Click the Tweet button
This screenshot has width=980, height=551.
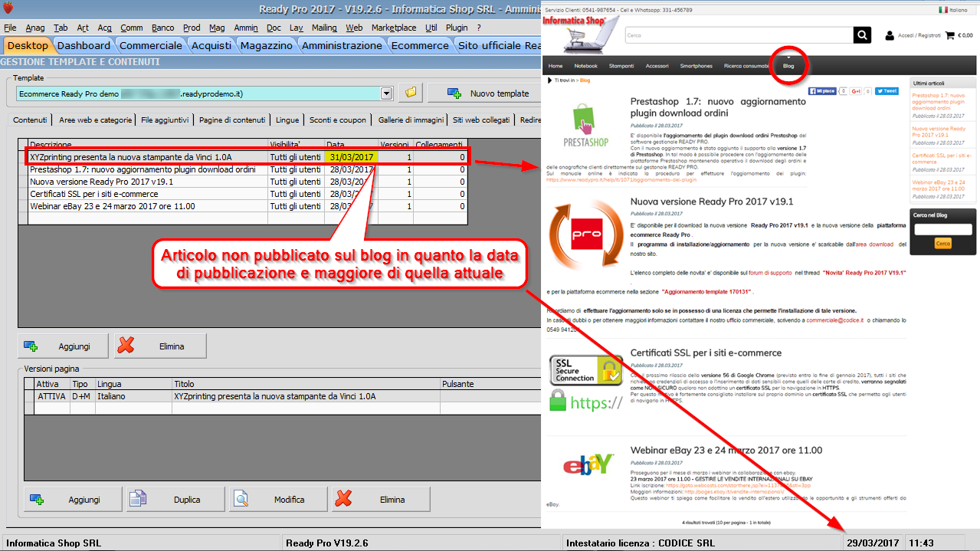click(887, 90)
